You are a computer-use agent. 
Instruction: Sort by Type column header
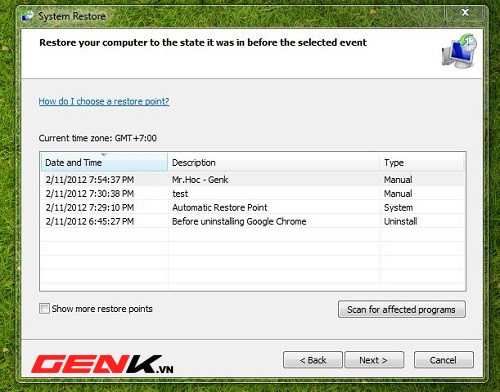pos(422,163)
